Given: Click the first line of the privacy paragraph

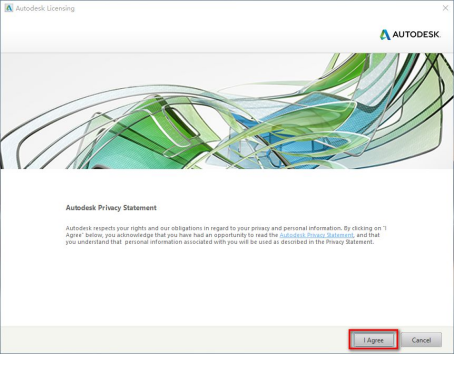Looking at the screenshot, I should [226, 228].
